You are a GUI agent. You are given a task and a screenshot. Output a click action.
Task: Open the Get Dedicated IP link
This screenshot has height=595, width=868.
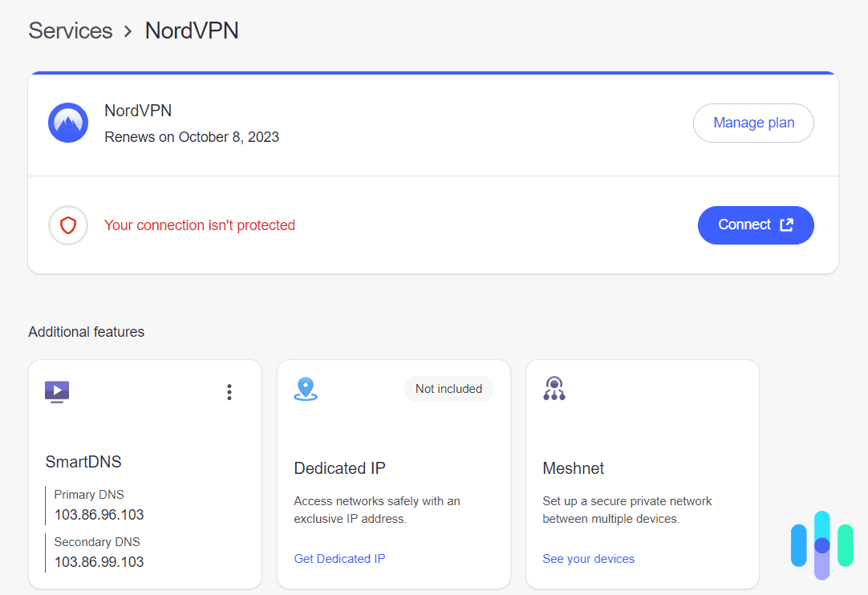coord(339,558)
